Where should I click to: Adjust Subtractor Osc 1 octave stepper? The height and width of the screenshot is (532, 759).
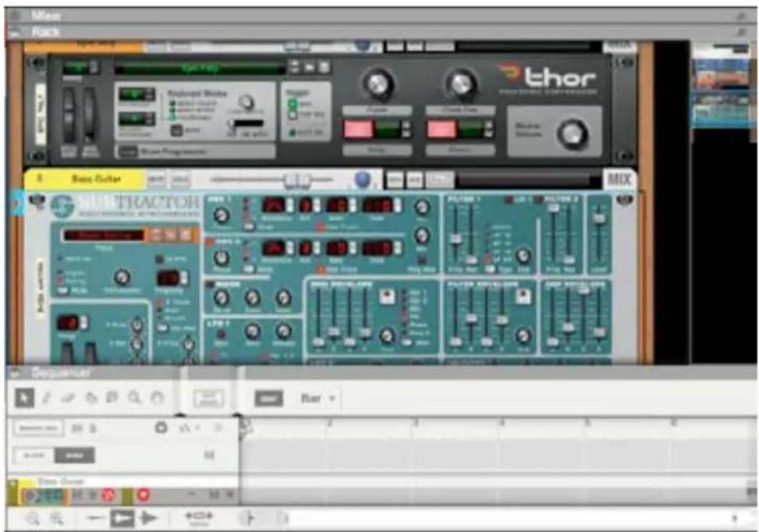317,206
